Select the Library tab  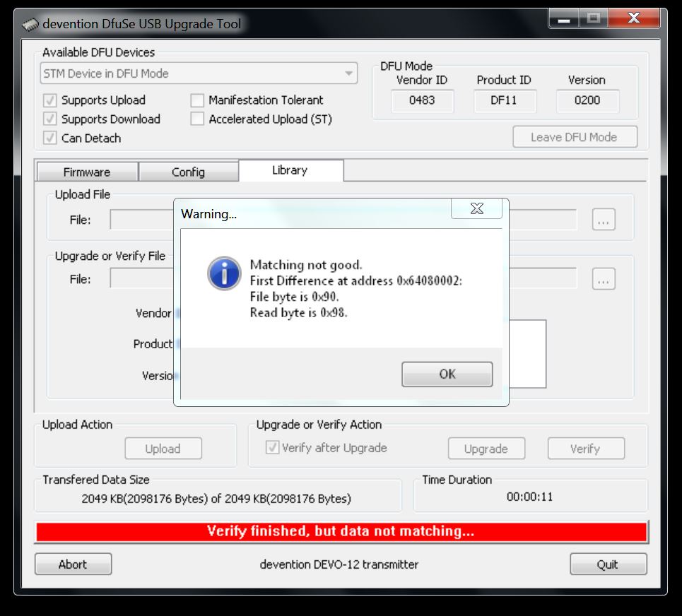click(290, 170)
